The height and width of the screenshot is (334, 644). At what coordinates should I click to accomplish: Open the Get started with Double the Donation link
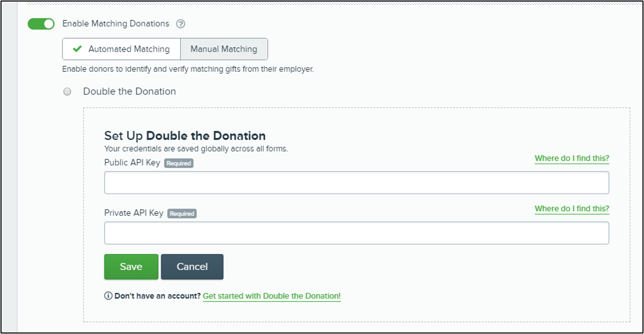click(271, 296)
